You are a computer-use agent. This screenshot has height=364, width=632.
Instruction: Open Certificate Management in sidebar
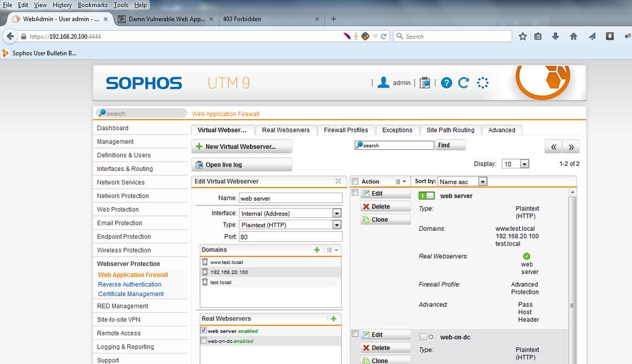pos(131,294)
